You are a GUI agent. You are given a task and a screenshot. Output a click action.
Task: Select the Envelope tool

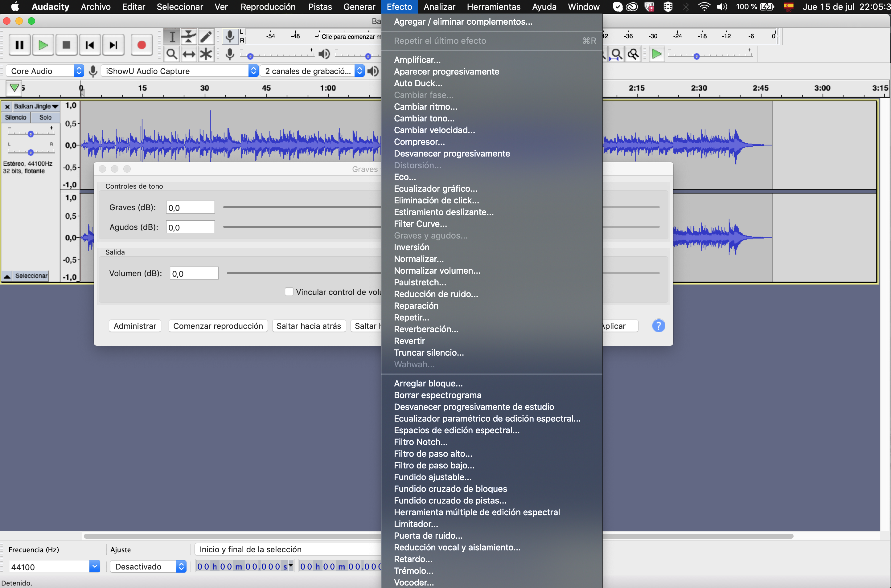189,37
